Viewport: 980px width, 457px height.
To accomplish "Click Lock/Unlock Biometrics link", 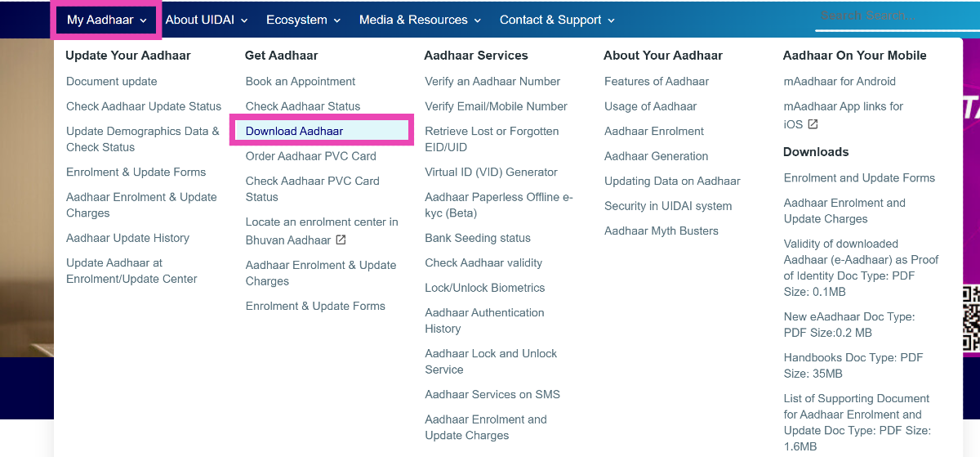I will (485, 288).
